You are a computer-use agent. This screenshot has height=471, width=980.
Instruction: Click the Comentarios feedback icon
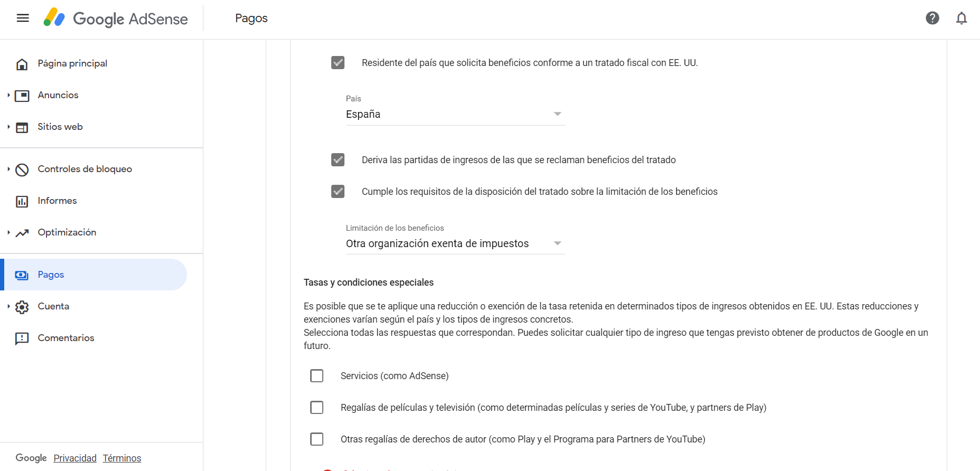[x=22, y=338]
